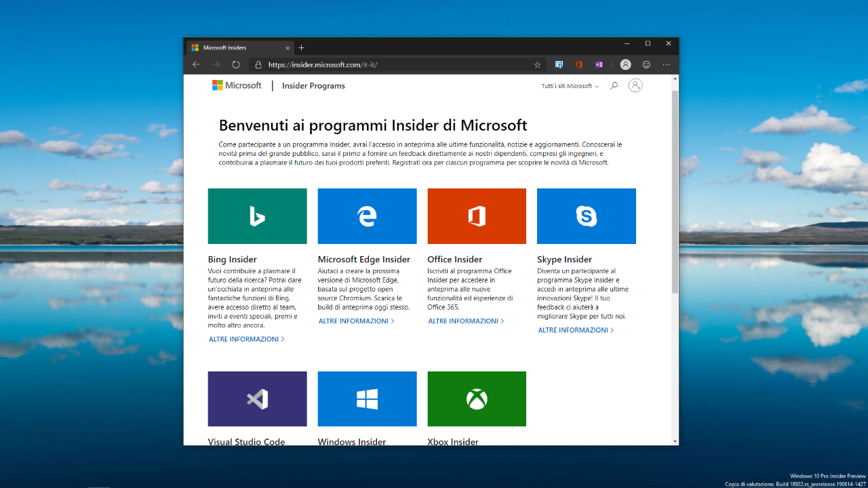The width and height of the screenshot is (868, 488).
Task: Click Altre informazioni under Skype Insider
Action: pos(576,330)
